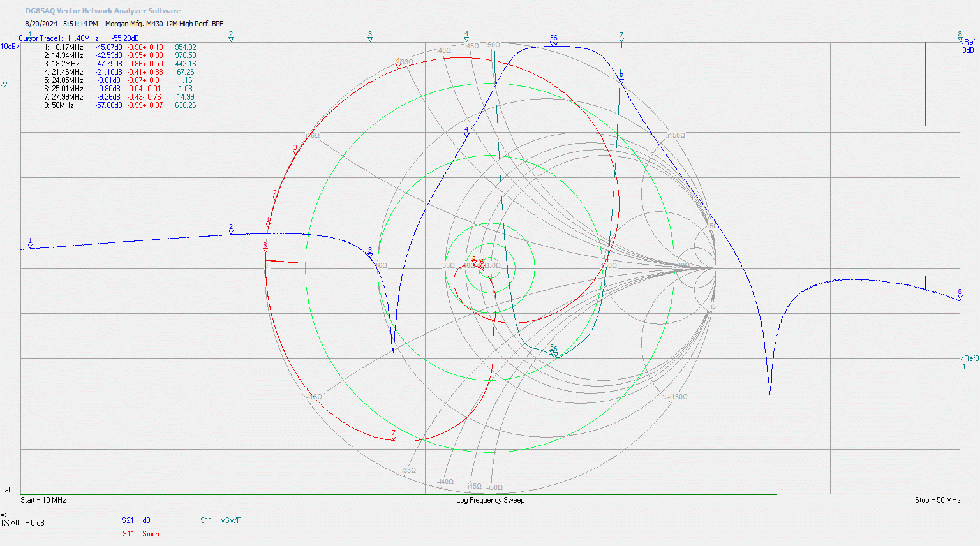The image size is (980, 546).
Task: Select blue S21 marker 3 on the trace
Action: [370, 253]
